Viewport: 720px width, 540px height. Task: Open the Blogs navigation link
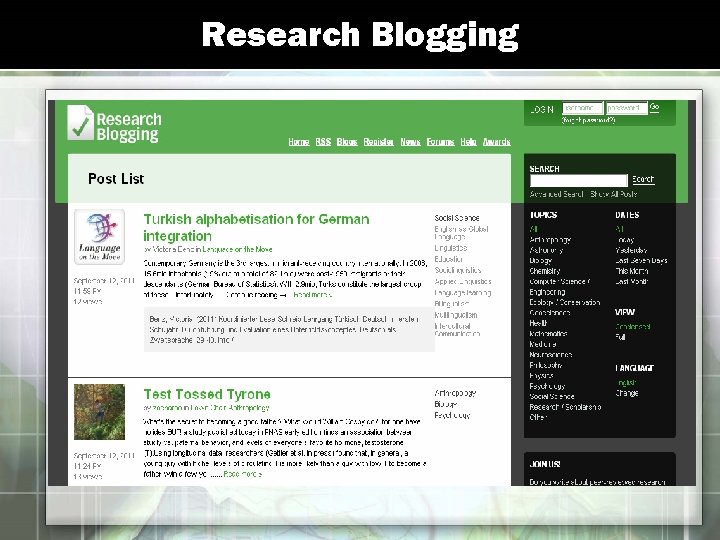[x=347, y=142]
